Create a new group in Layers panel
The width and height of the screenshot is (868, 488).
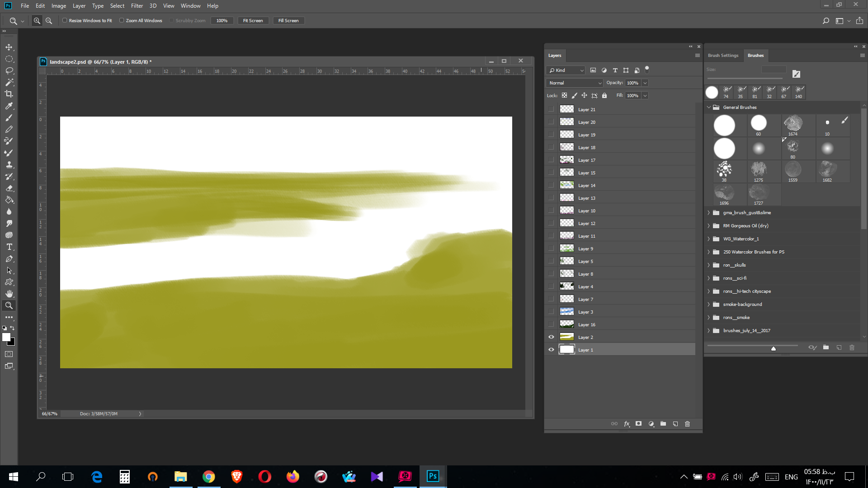click(x=663, y=424)
